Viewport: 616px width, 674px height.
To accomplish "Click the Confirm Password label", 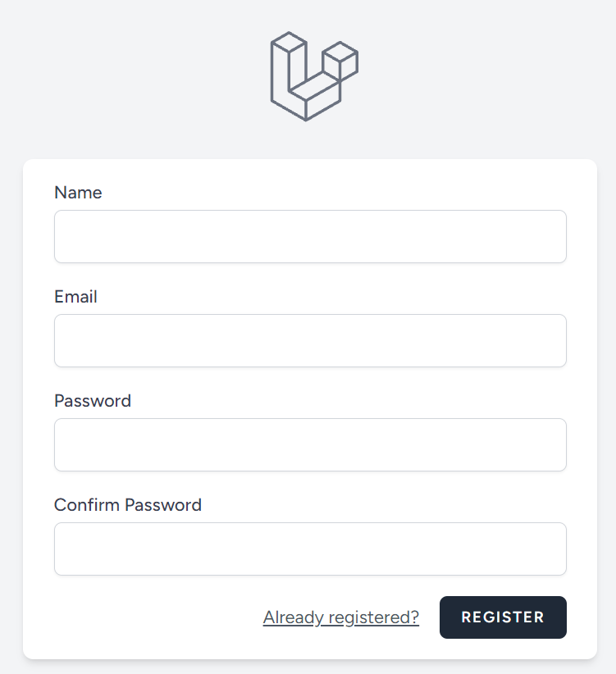I will click(x=128, y=505).
